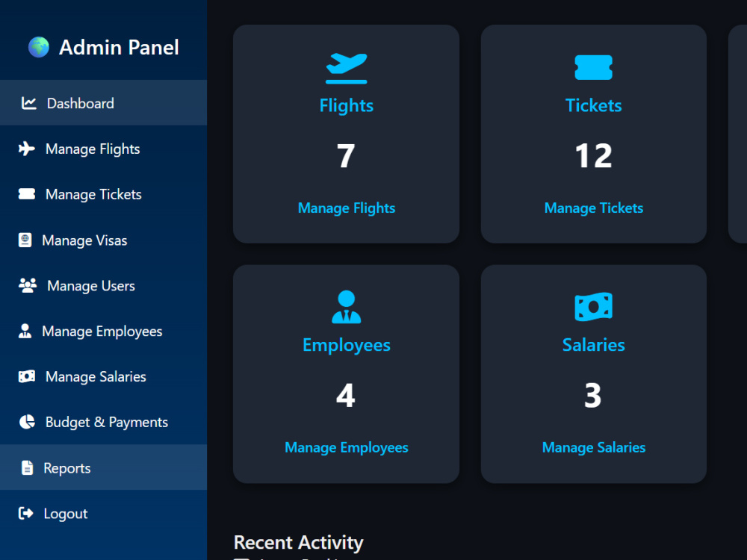Click the flights count 7
Viewport: 747px width, 560px height.
click(347, 156)
